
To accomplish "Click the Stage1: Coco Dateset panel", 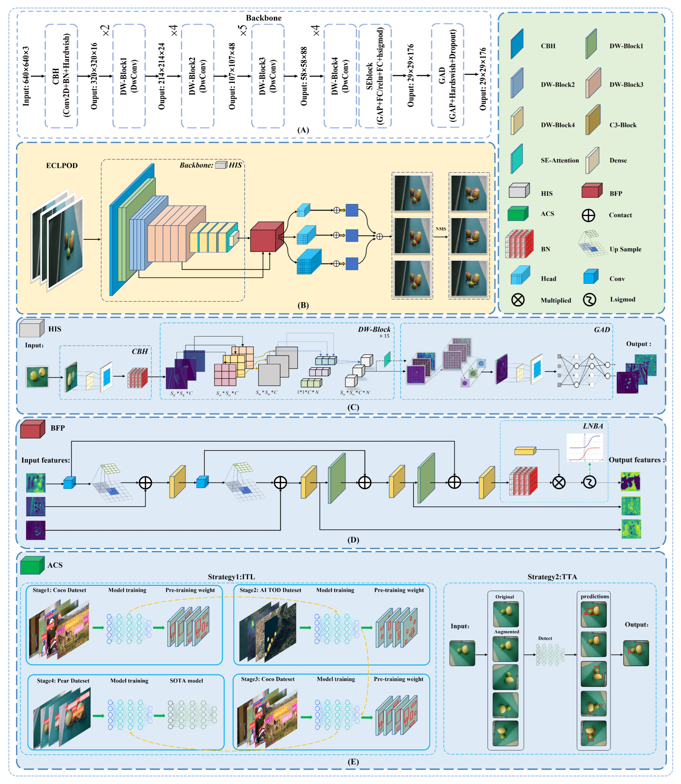I will click(124, 625).
